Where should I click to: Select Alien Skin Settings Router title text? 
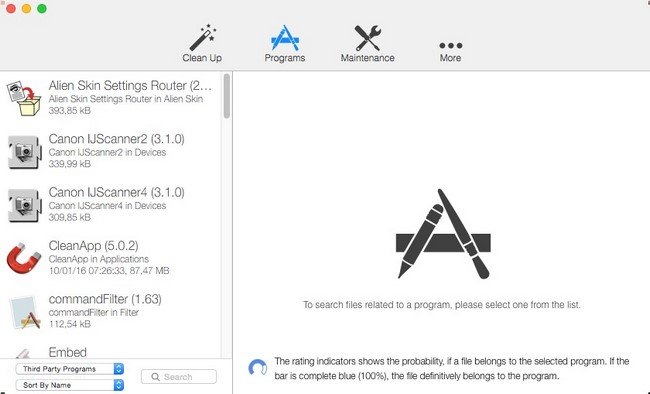pyautogui.click(x=130, y=85)
